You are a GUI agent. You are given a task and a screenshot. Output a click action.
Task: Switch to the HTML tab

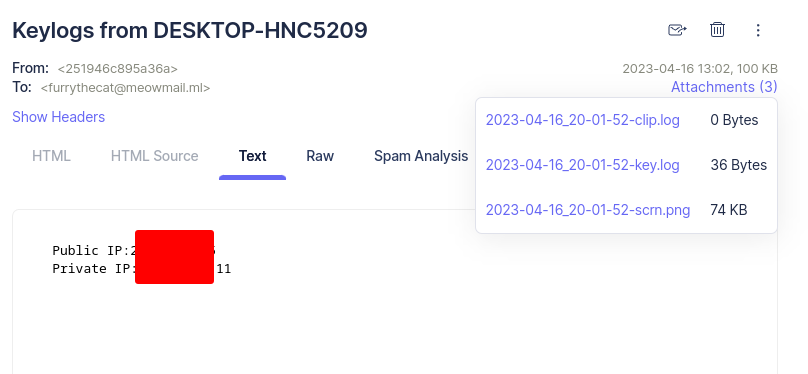point(51,156)
